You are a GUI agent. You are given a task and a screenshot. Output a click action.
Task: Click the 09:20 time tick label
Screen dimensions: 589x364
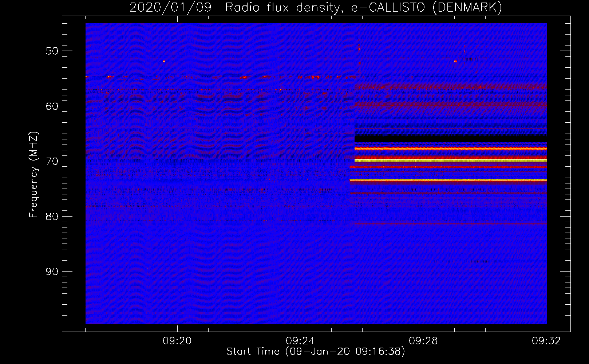point(177,341)
